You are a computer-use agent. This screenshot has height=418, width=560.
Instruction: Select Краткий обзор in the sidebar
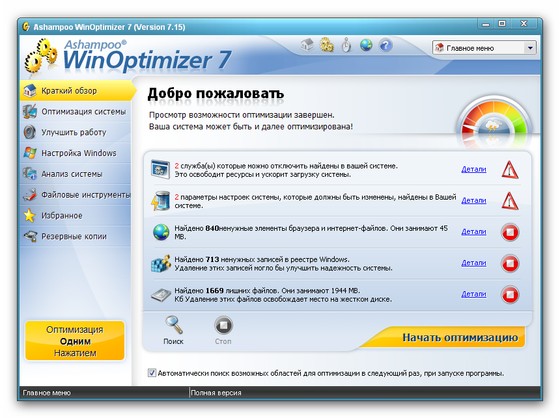pyautogui.click(x=77, y=90)
